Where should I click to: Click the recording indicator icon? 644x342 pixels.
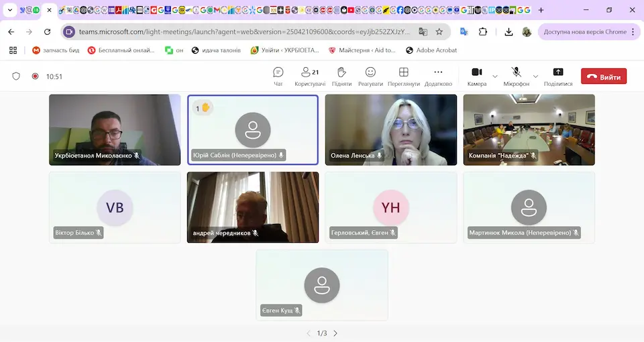35,76
